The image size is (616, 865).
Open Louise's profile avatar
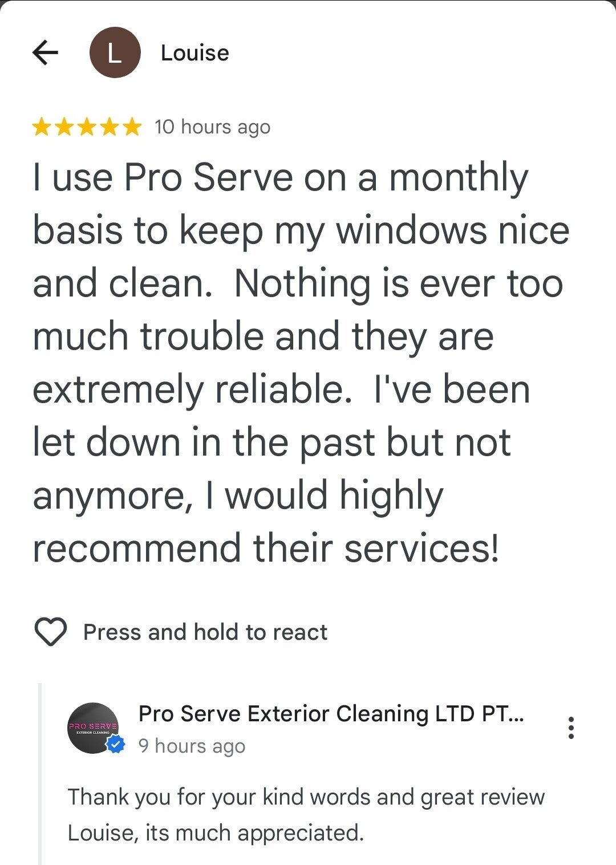115,52
